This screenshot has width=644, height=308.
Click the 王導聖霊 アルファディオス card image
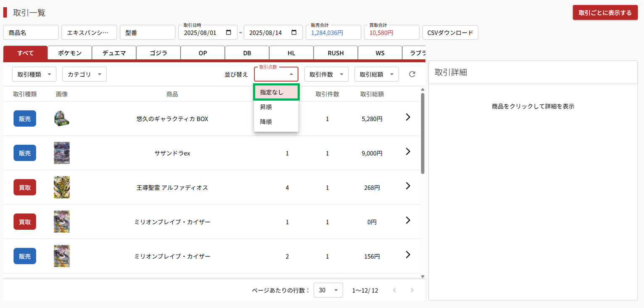point(62,187)
